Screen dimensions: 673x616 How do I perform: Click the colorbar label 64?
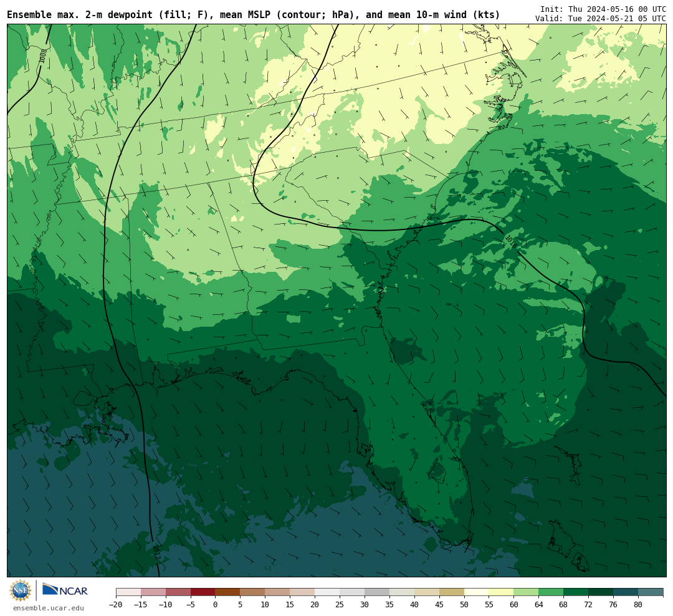click(538, 605)
